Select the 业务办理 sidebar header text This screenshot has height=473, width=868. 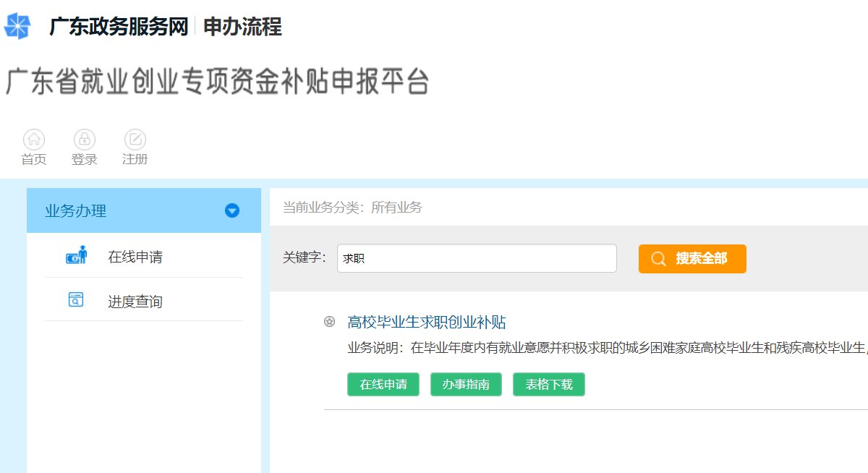pyautogui.click(x=76, y=211)
